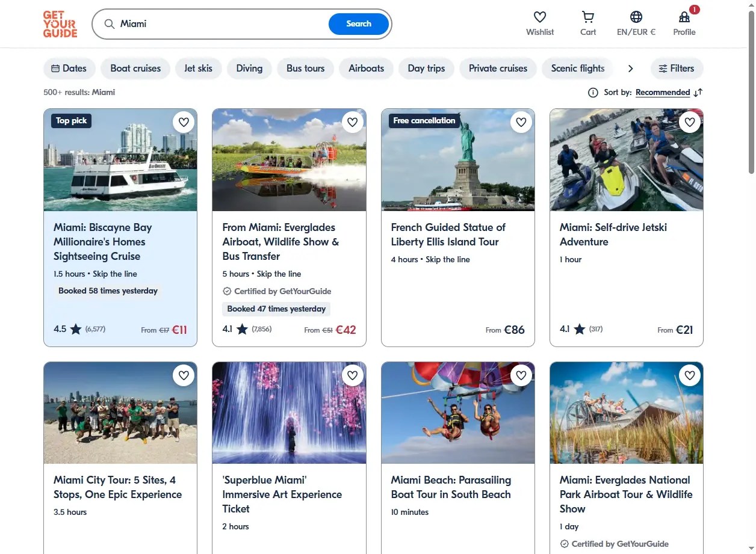Open 'Superblue Miami' Immersive Art Experience Ticket

[282, 494]
